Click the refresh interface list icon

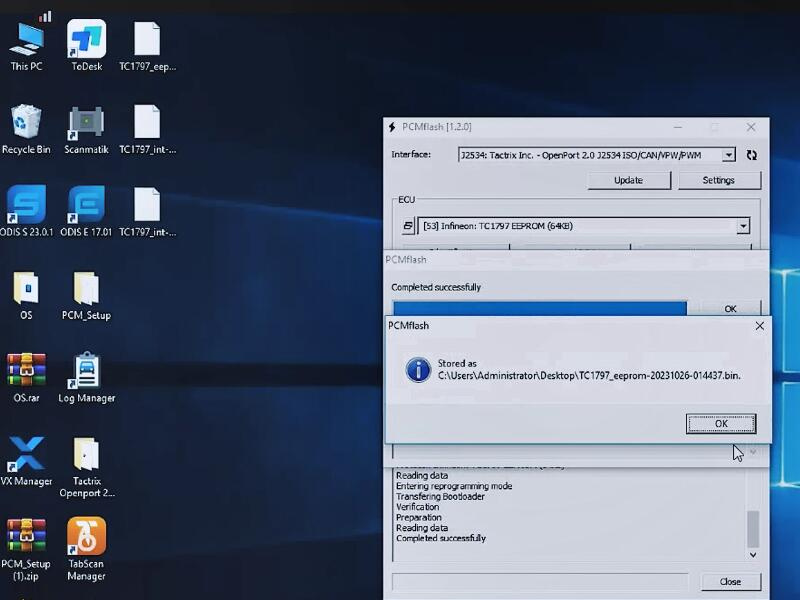[x=752, y=155]
